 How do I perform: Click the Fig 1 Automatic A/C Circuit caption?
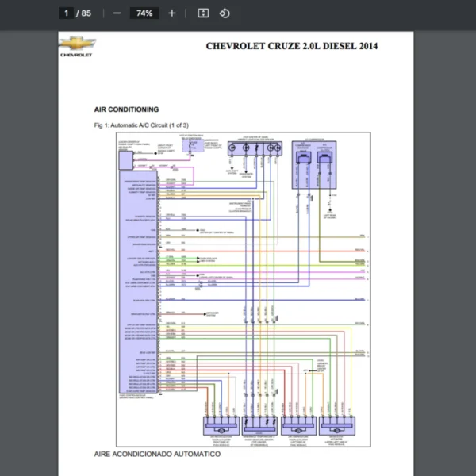[141, 125]
